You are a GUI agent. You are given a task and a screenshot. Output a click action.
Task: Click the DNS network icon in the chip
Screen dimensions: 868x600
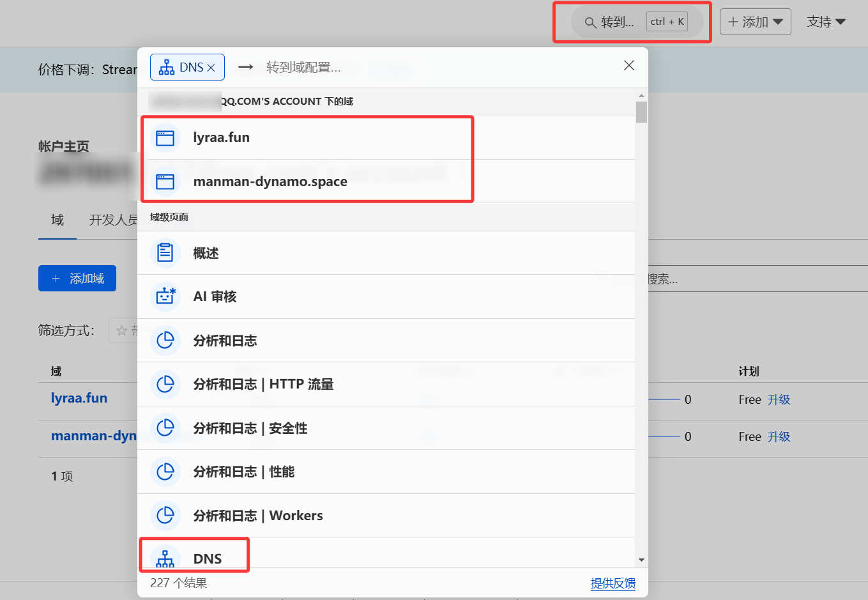167,67
